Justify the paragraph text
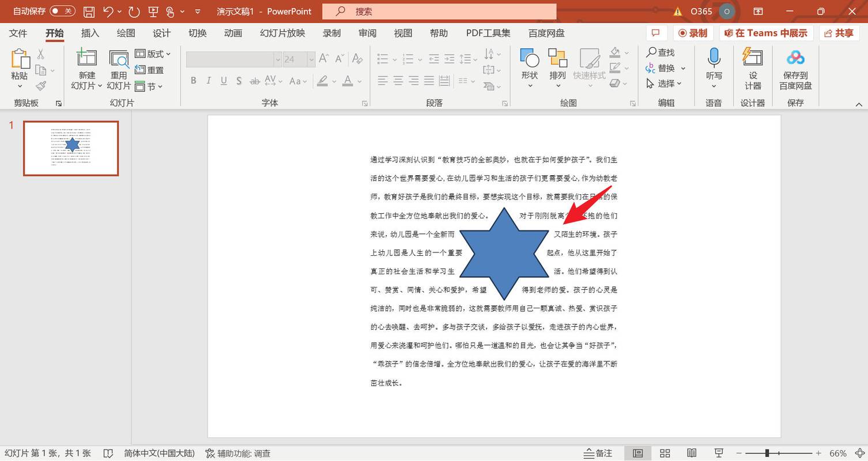This screenshot has width=868, height=461. click(429, 81)
